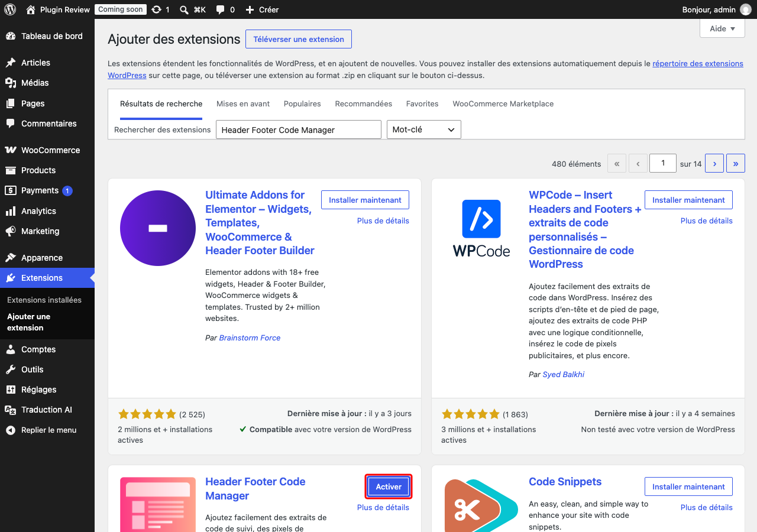The height and width of the screenshot is (532, 757).
Task: Click the Header Footer Code Manager thumbnail
Action: 158,505
